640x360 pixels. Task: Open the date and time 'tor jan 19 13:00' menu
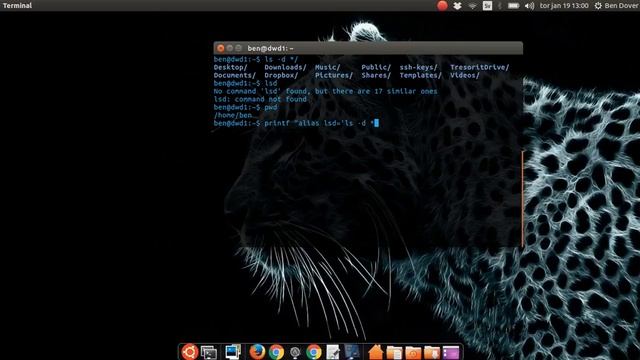click(564, 6)
